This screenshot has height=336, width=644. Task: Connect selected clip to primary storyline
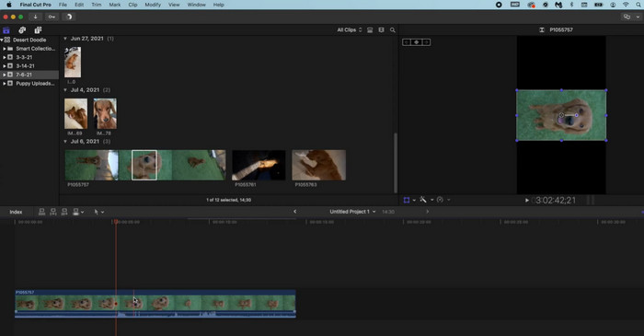pyautogui.click(x=41, y=212)
